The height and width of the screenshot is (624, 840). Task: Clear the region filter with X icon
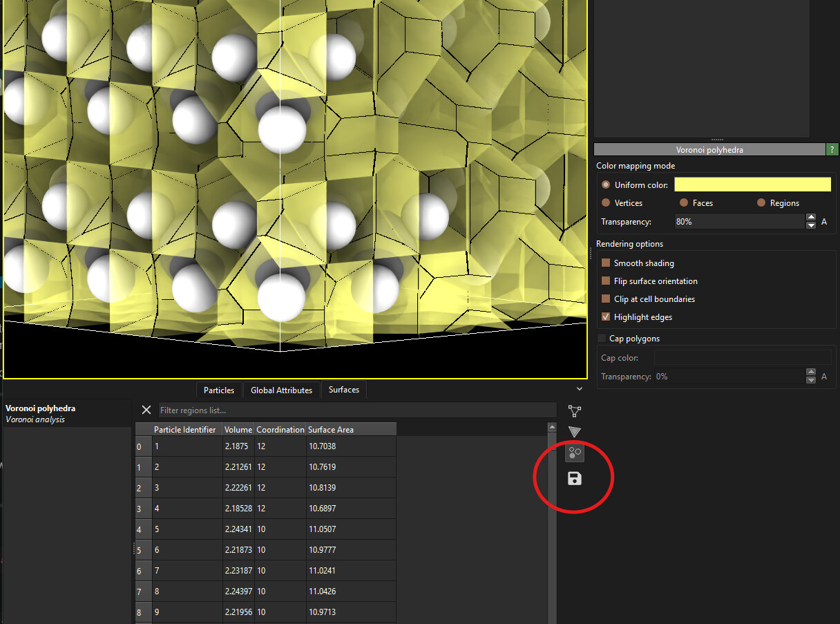coord(146,410)
